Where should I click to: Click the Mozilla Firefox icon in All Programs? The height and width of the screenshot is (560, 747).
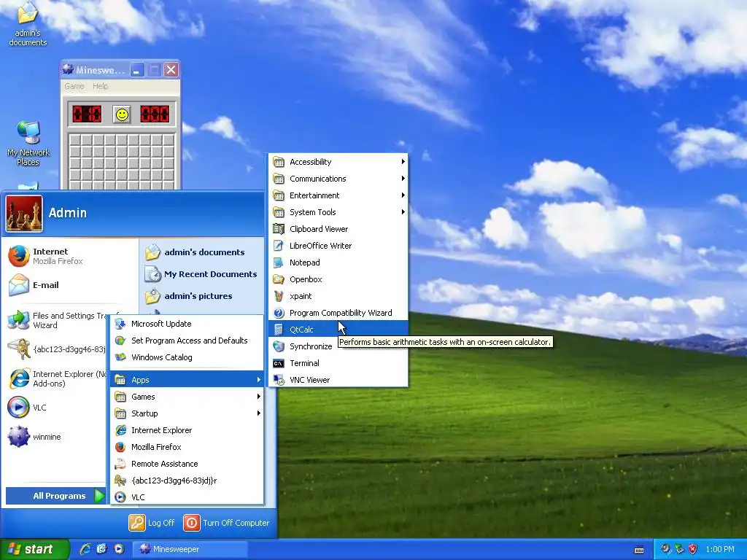120,447
